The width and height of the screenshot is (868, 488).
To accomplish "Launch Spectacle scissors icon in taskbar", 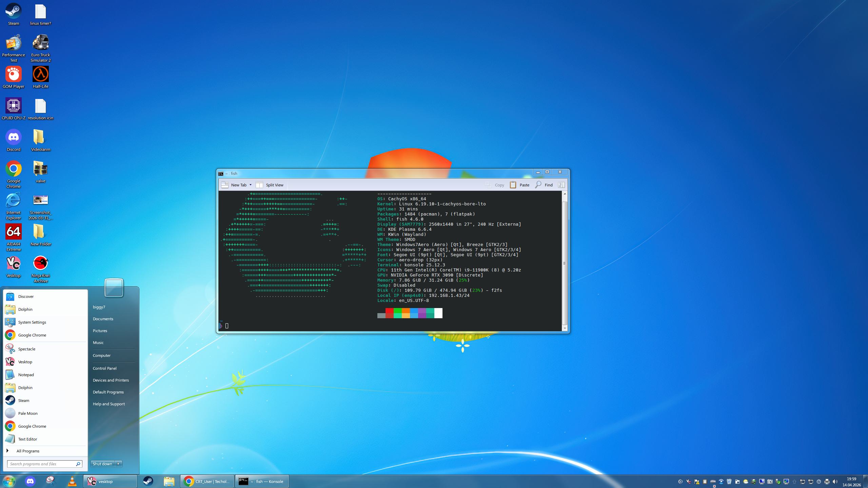I will [51, 481].
